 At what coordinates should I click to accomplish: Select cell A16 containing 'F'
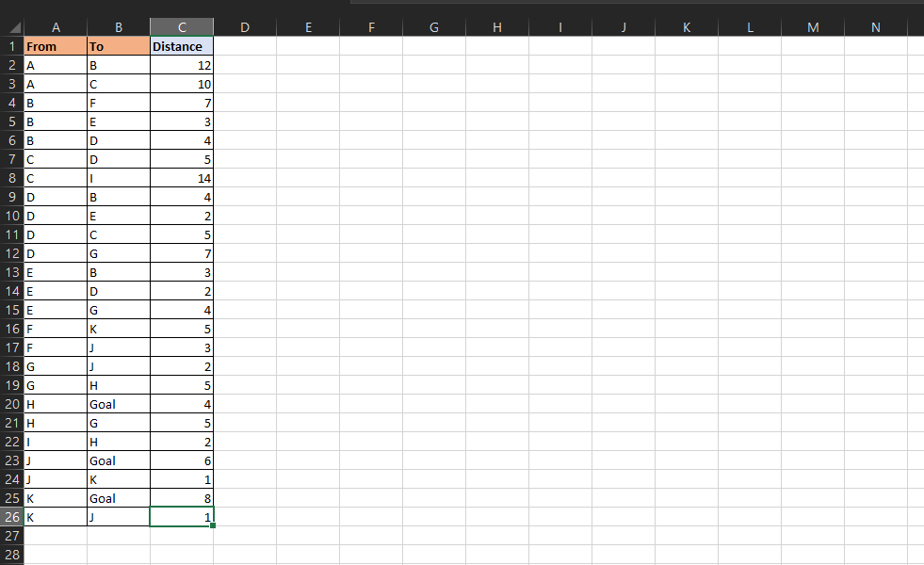[x=55, y=329]
